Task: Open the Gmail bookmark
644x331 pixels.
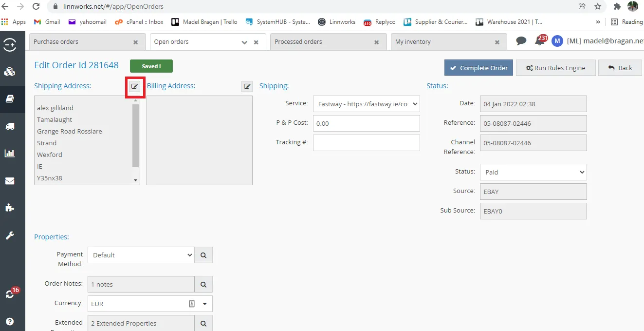Action: click(x=47, y=22)
